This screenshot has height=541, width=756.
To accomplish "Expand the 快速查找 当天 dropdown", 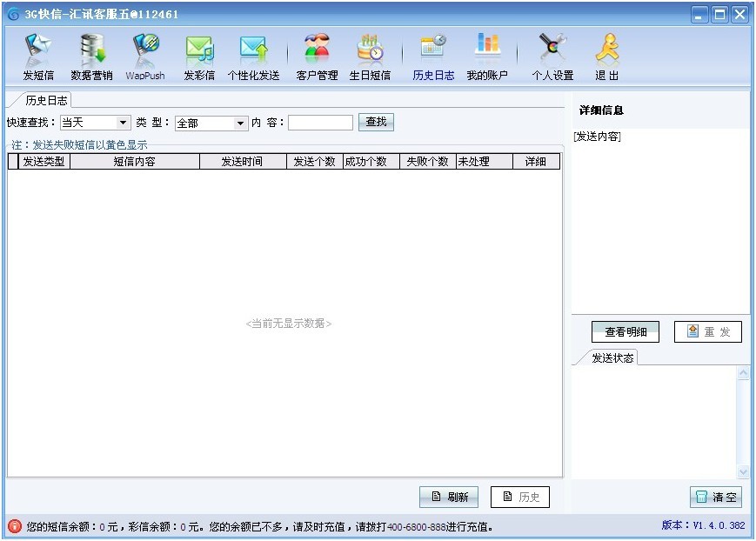I will (123, 123).
